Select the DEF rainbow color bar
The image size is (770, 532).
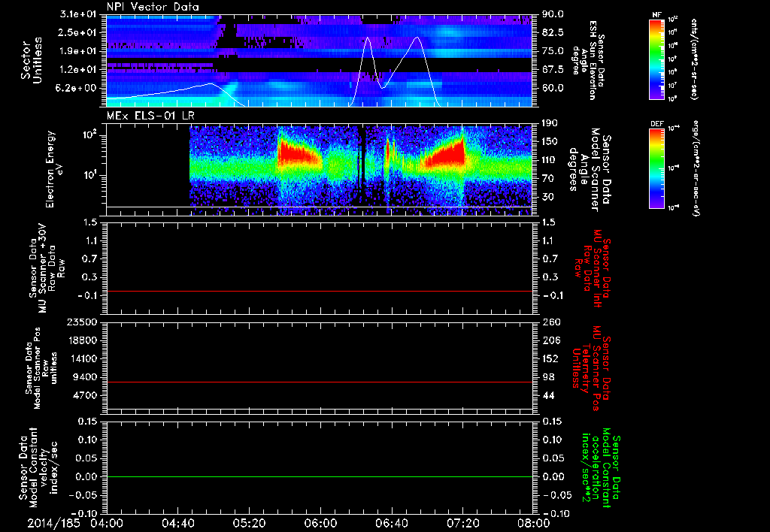coord(656,168)
